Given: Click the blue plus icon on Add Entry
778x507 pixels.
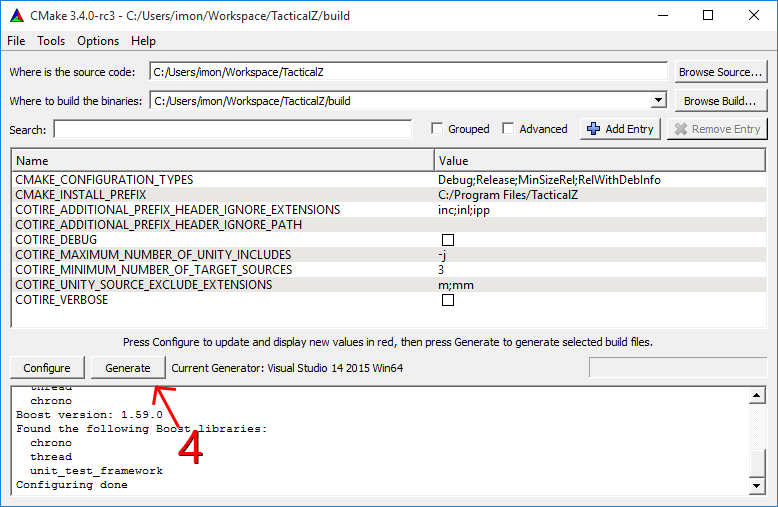Looking at the screenshot, I should coord(593,129).
